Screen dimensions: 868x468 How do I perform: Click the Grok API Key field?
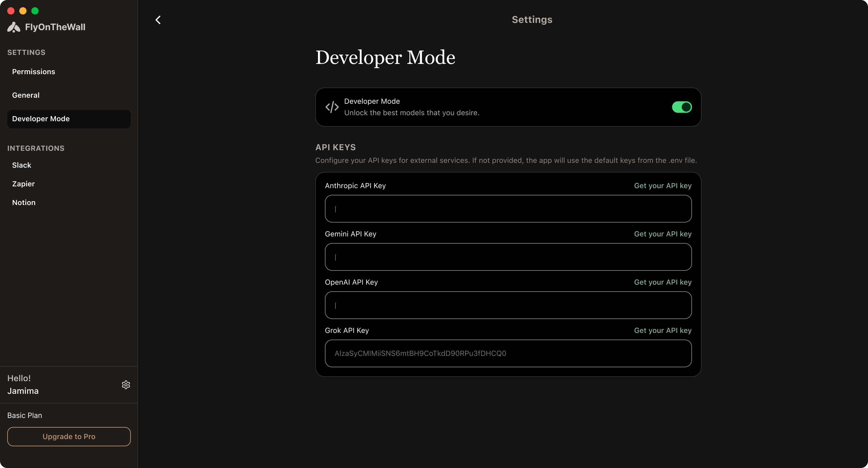point(508,353)
